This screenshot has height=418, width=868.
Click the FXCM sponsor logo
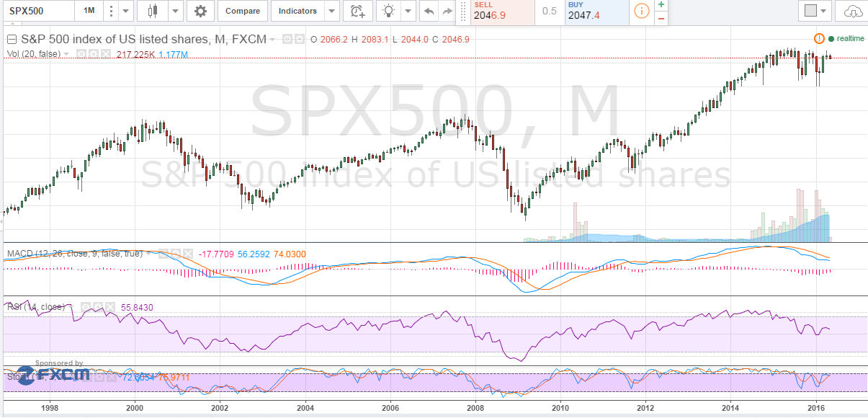click(53, 374)
